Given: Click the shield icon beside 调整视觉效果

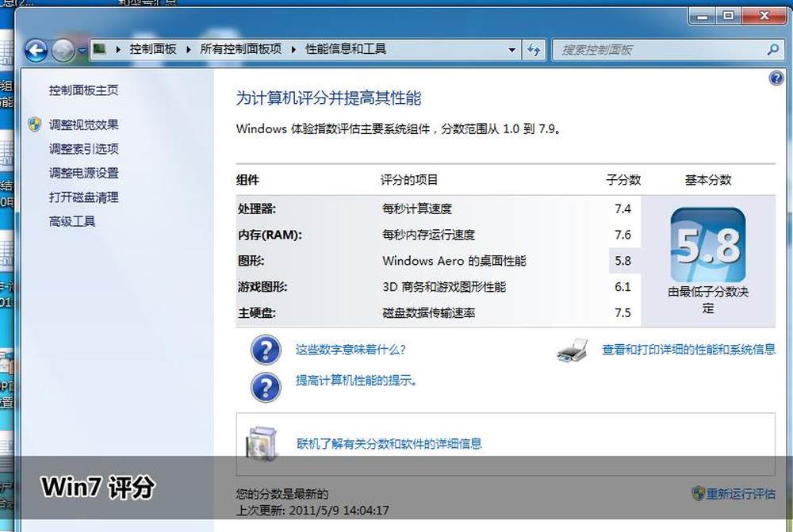Looking at the screenshot, I should click(x=35, y=124).
